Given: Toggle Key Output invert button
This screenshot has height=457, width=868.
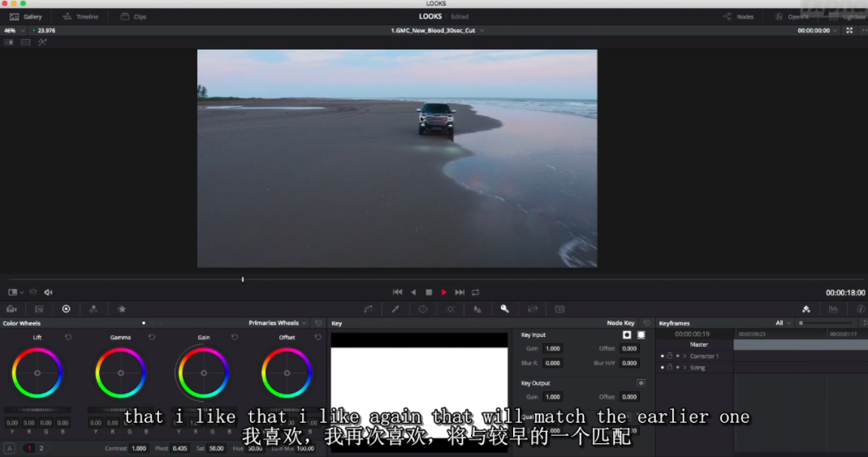Looking at the screenshot, I should (641, 383).
